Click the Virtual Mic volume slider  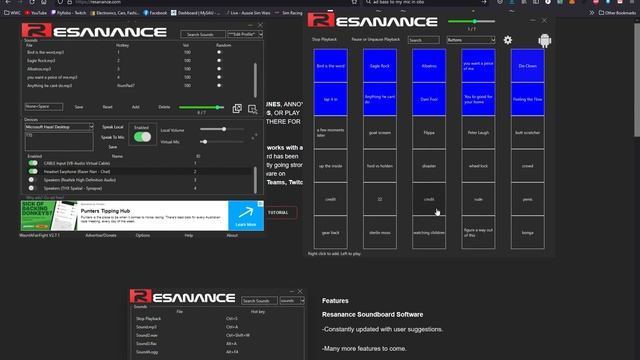point(222,142)
